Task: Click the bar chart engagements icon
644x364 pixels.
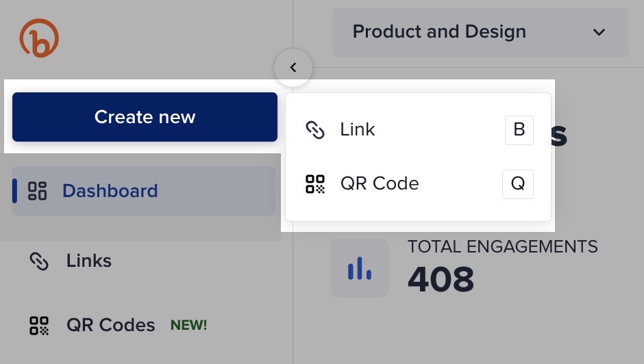Action: pyautogui.click(x=360, y=268)
